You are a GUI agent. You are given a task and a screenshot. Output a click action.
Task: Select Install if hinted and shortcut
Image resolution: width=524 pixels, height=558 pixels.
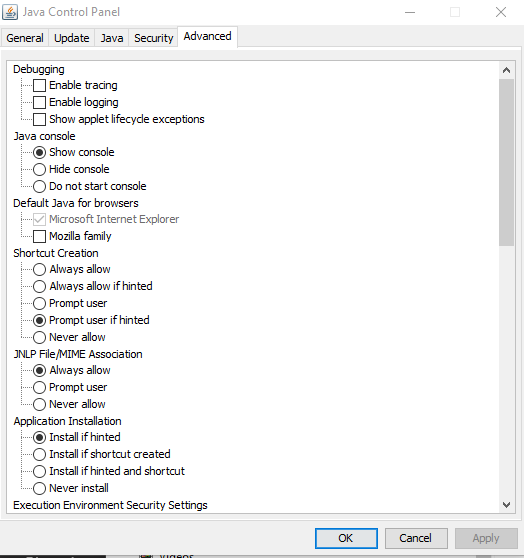39,471
